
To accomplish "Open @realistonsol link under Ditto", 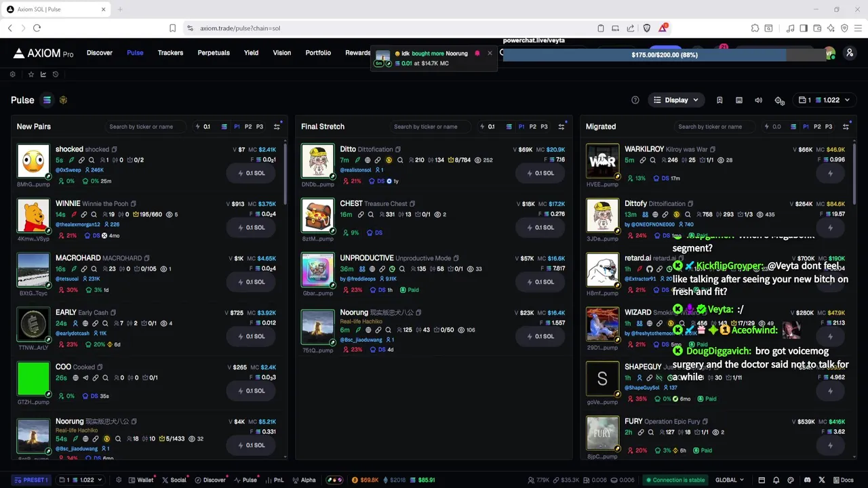I will [355, 170].
